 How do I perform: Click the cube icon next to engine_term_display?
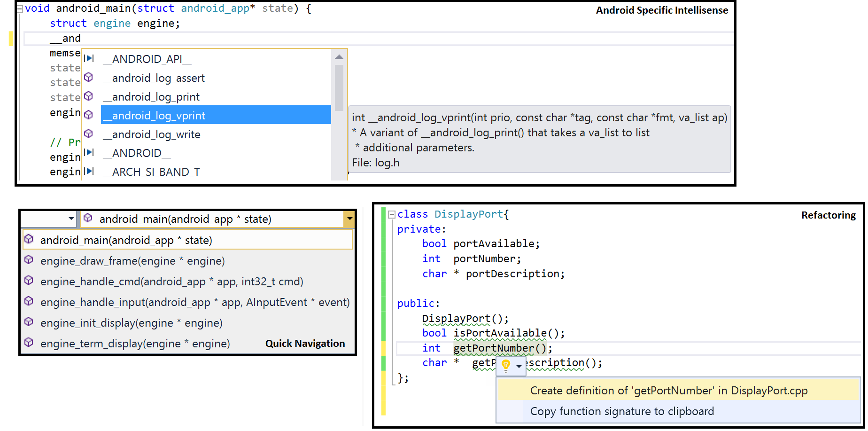29,343
